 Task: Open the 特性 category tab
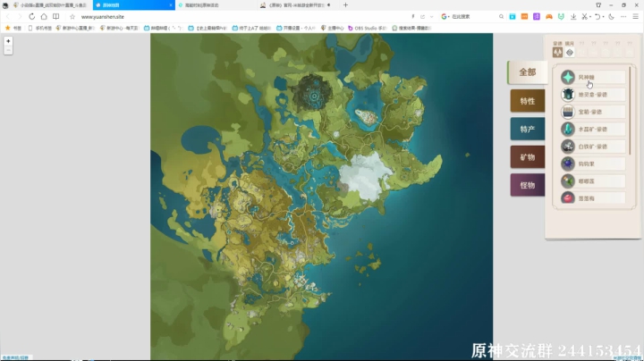(528, 101)
